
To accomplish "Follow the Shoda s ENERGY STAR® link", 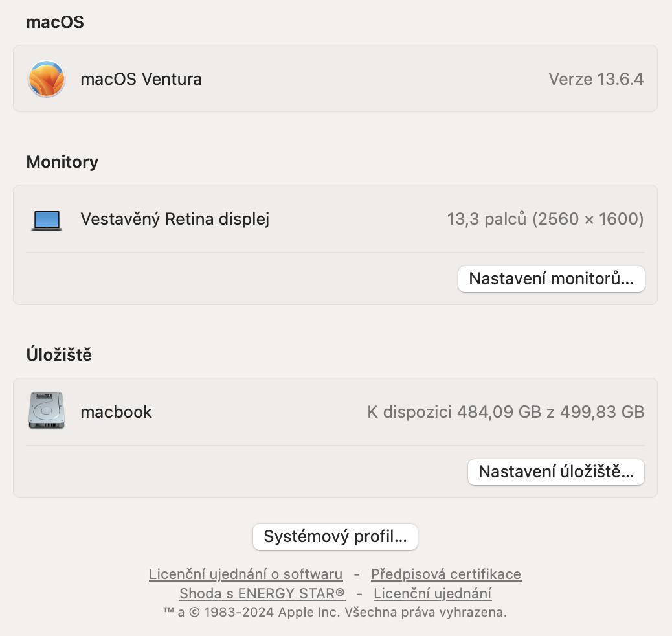I will 262,593.
